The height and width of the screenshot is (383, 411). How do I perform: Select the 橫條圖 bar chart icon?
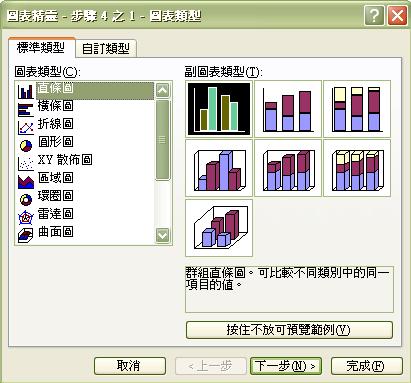click(x=26, y=110)
